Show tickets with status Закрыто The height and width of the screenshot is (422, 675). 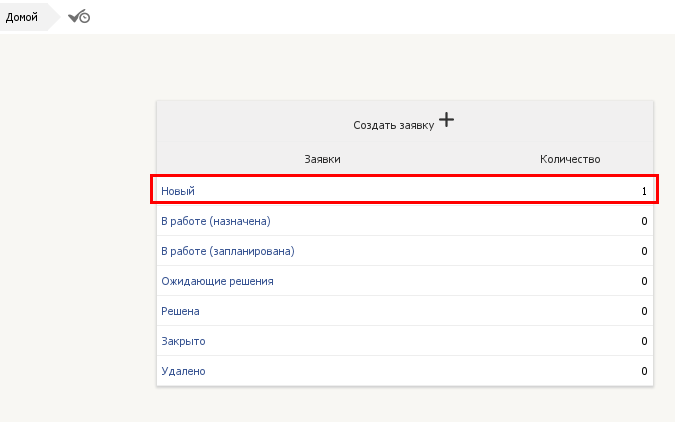[183, 341]
